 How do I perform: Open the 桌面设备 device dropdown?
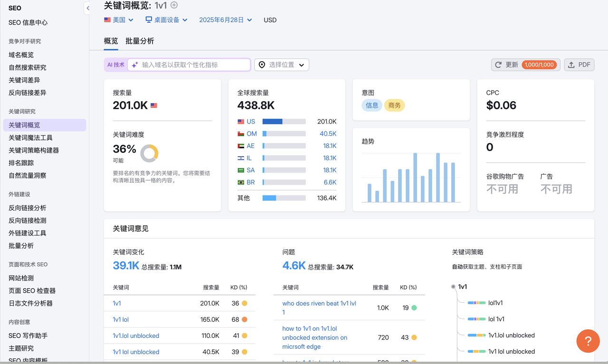[x=166, y=20]
